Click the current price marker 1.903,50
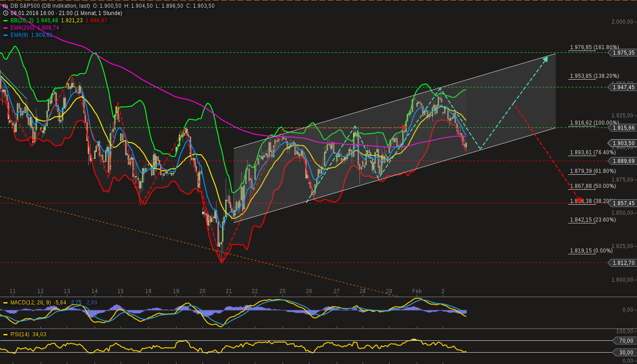Screen dimensions: 637x364 [622, 143]
